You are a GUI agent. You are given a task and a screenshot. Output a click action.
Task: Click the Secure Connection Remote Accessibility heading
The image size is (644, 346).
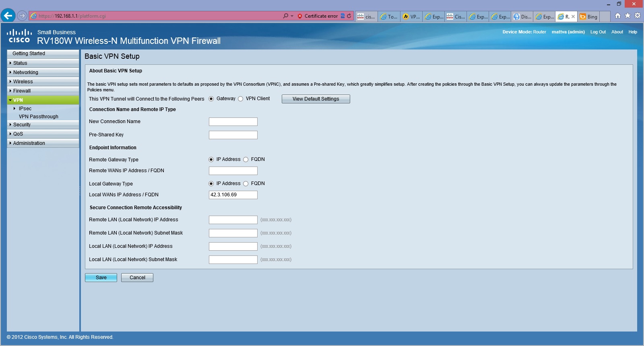pos(136,208)
